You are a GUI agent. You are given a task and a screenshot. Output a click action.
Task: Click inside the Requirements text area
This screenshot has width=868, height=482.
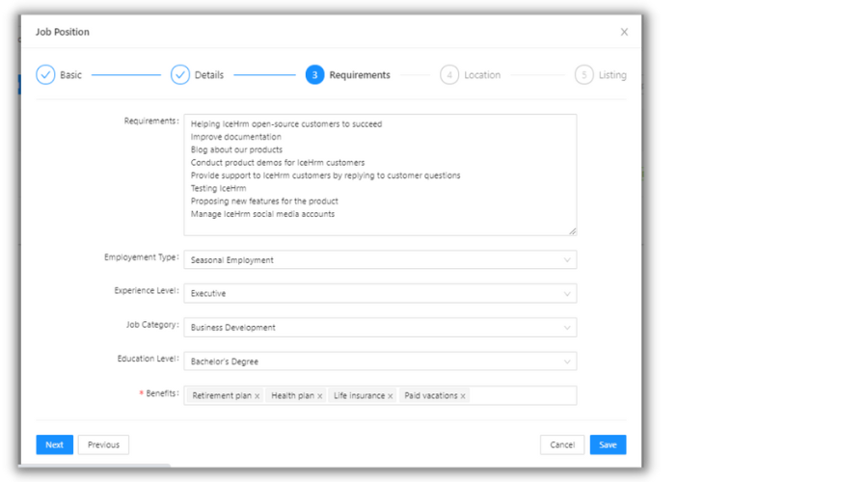point(380,174)
